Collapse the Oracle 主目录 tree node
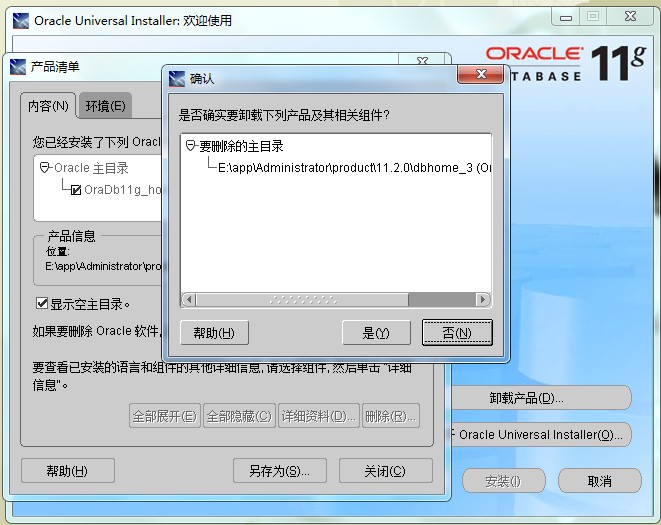The width and height of the screenshot is (661, 525). [x=44, y=168]
